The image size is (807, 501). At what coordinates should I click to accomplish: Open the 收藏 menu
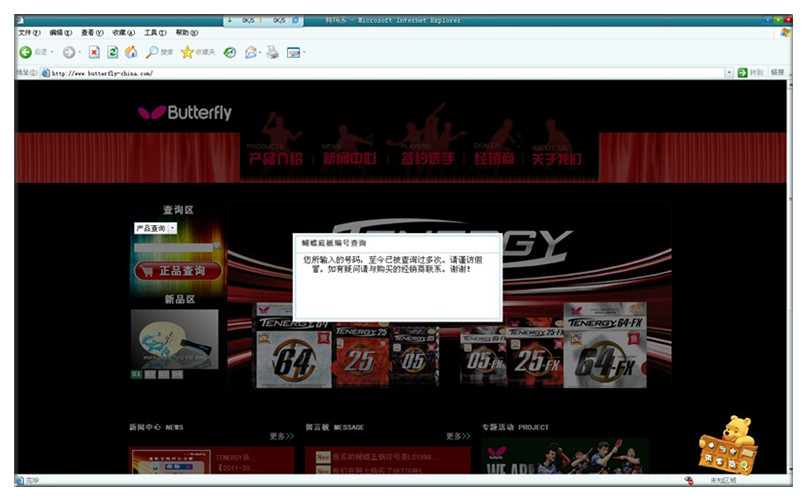click(x=124, y=32)
